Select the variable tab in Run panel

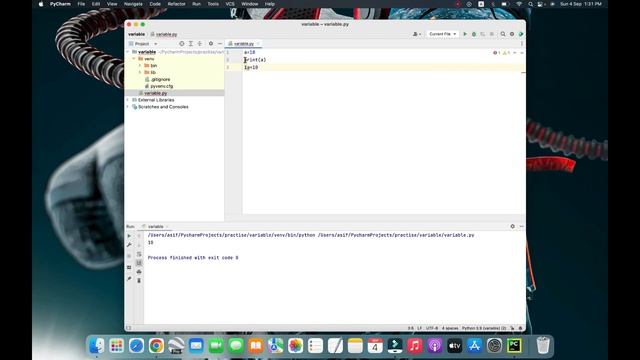[x=156, y=227]
